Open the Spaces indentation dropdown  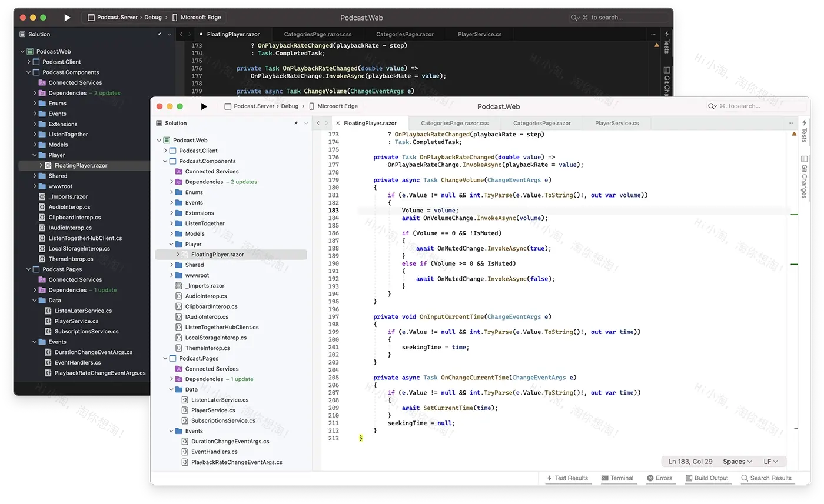coord(735,461)
